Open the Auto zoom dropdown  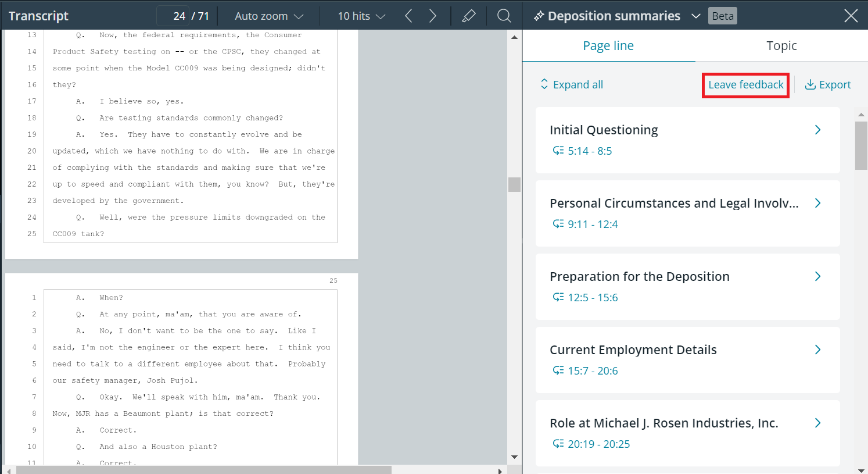268,16
